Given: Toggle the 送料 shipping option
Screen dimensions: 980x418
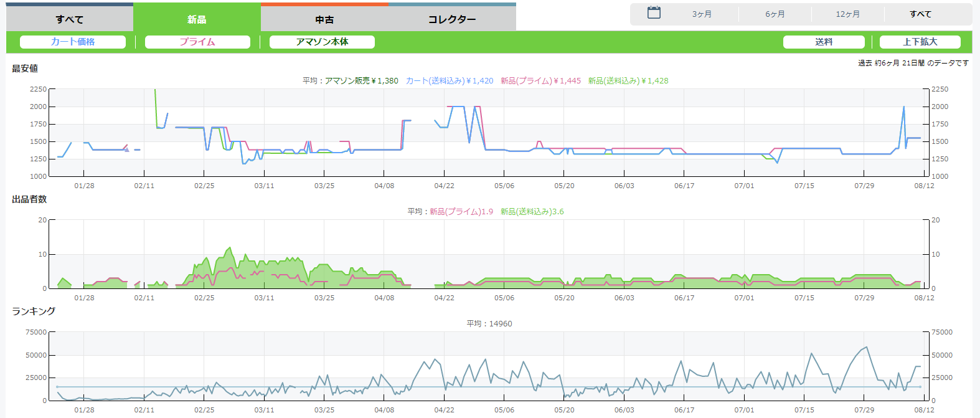Looking at the screenshot, I should coord(824,42).
